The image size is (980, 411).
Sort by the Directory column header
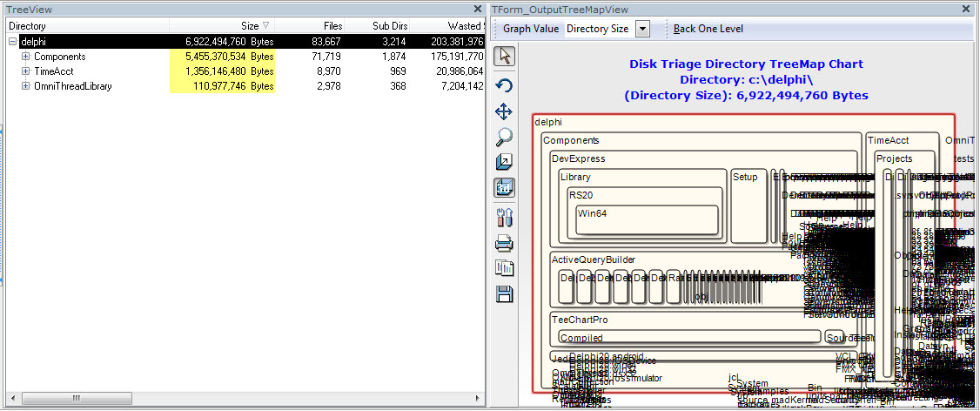coord(88,25)
